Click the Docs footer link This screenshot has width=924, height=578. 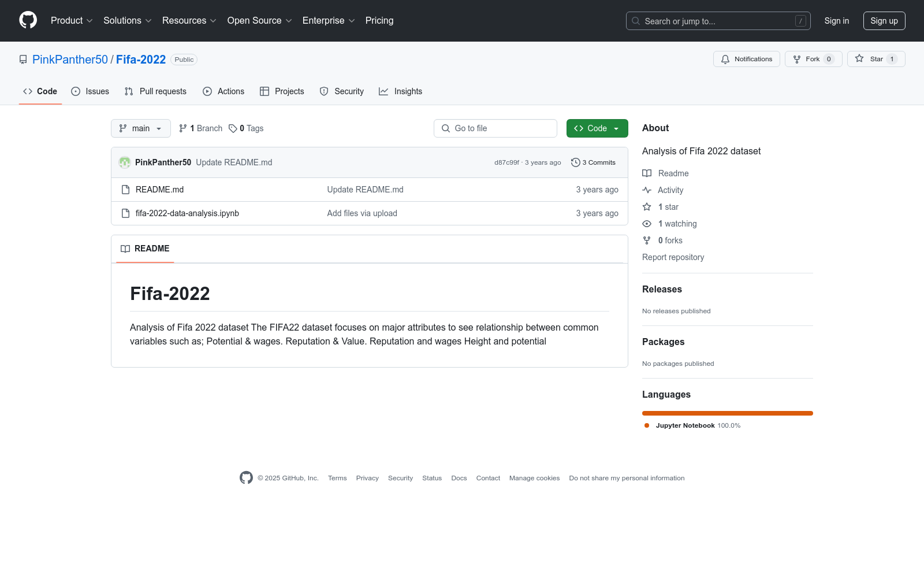459,478
